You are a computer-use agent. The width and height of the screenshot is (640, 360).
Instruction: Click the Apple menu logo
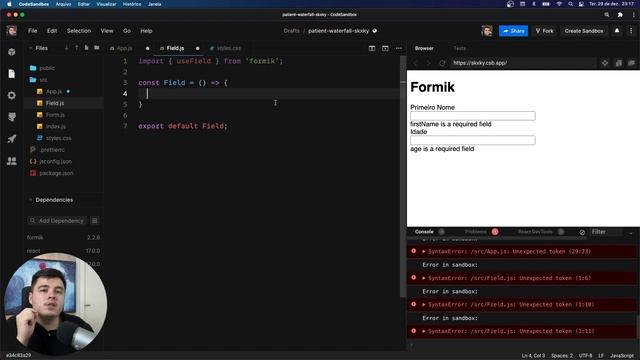pyautogui.click(x=9, y=4)
